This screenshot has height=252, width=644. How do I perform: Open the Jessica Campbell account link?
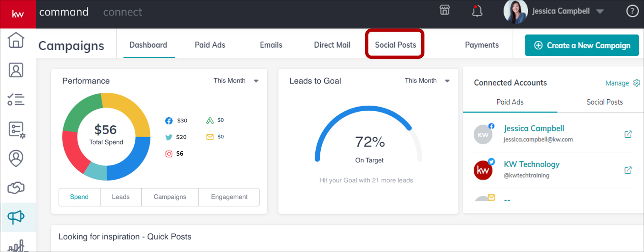click(534, 128)
